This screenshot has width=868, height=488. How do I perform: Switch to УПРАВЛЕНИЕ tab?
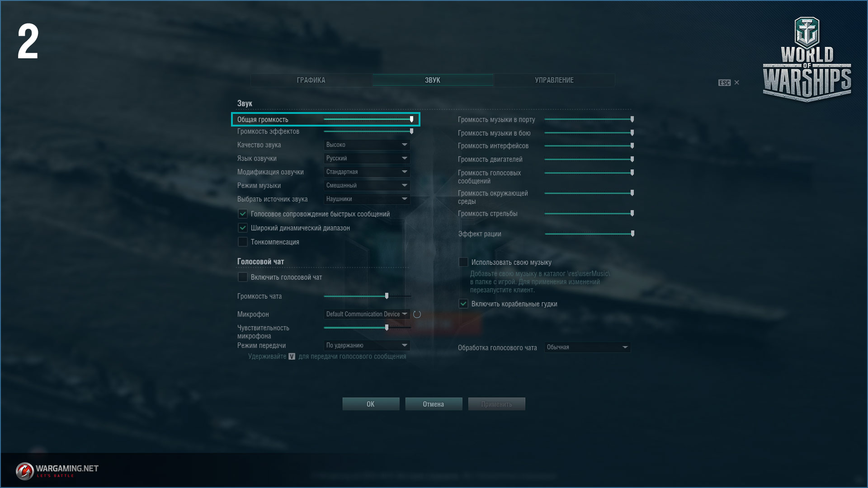[x=554, y=80]
